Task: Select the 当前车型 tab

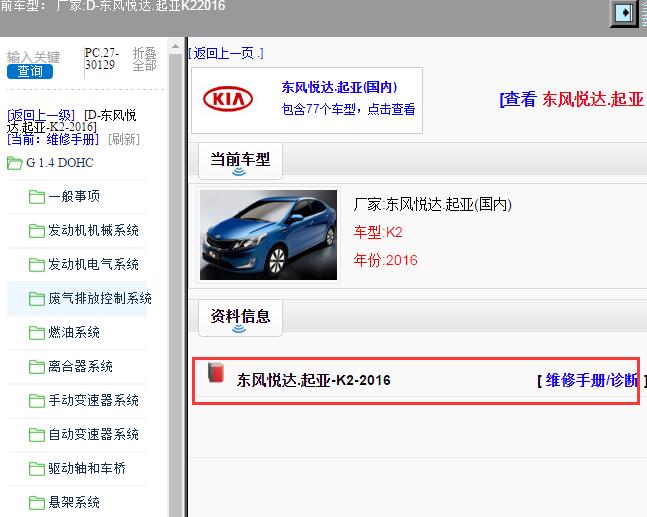Action: pos(240,161)
